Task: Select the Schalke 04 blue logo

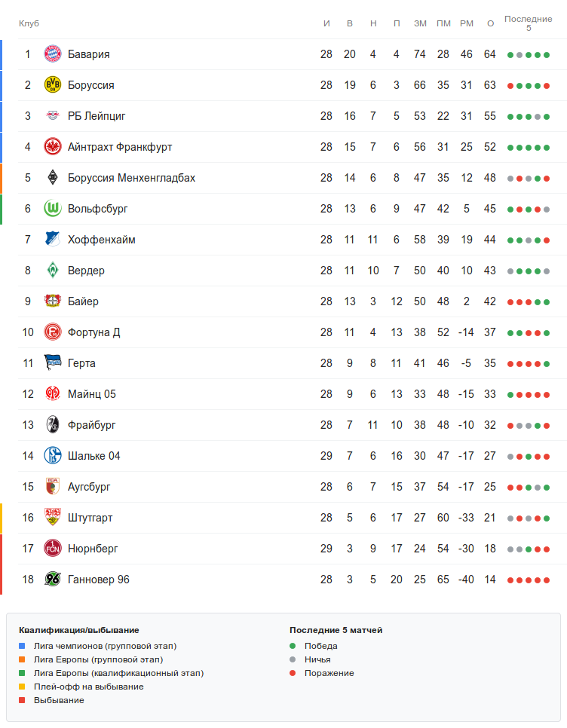Action: coord(52,456)
